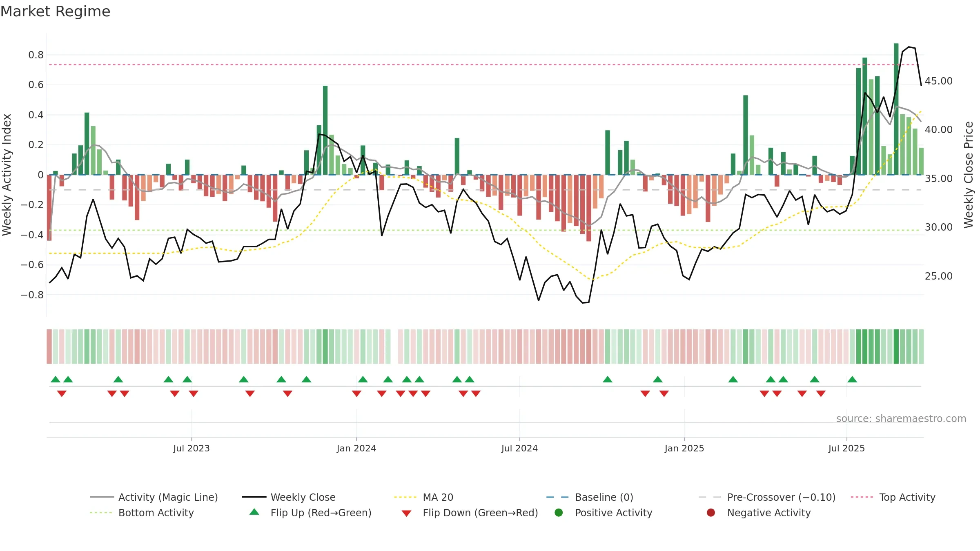The image size is (980, 551).
Task: Click the 35.00 price axis label
Action: pos(938,178)
